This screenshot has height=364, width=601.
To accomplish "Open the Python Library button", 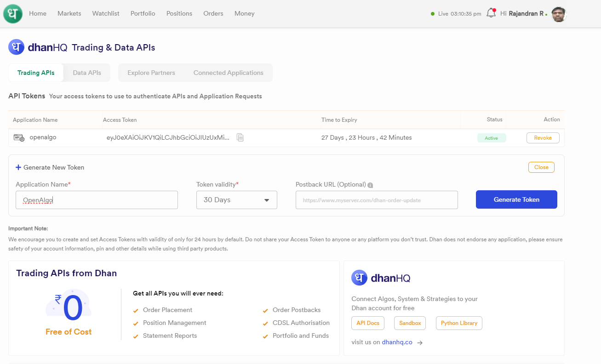I will click(459, 323).
